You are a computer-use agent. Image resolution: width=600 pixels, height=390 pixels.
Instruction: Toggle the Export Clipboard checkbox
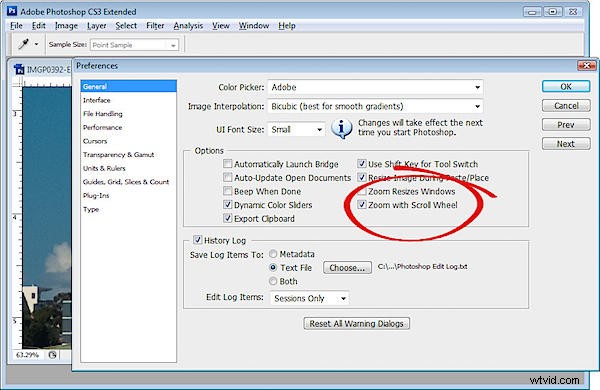pos(228,219)
